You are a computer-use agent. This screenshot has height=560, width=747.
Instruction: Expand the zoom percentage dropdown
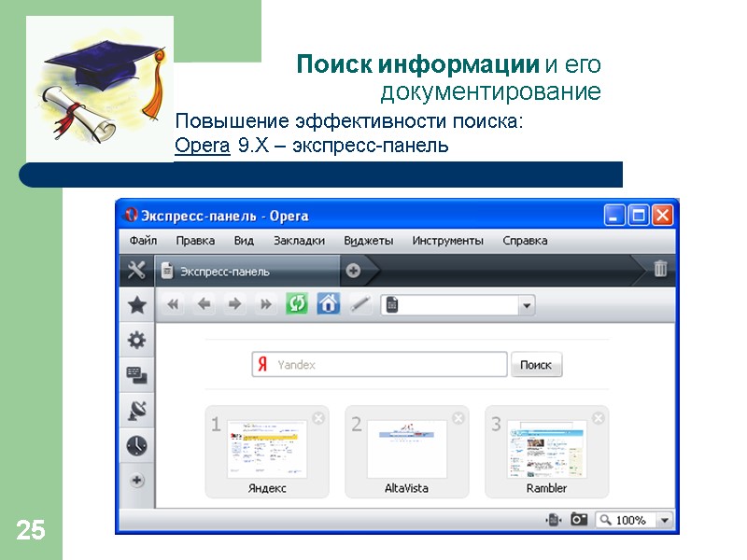(x=665, y=520)
